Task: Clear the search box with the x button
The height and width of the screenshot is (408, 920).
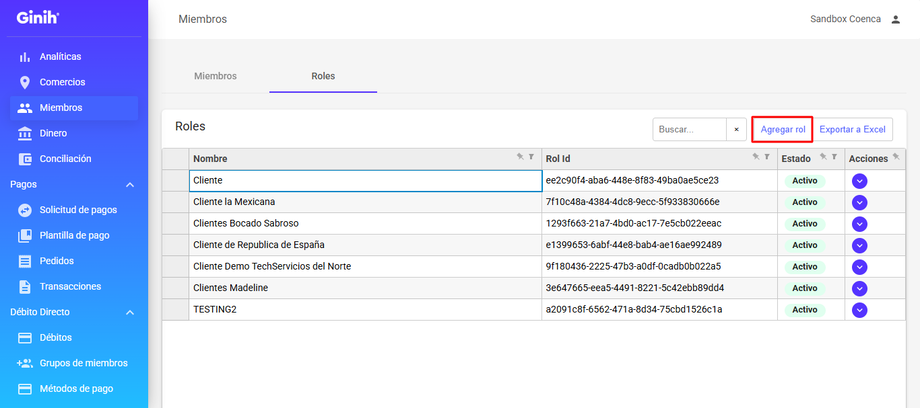Action: [x=736, y=130]
